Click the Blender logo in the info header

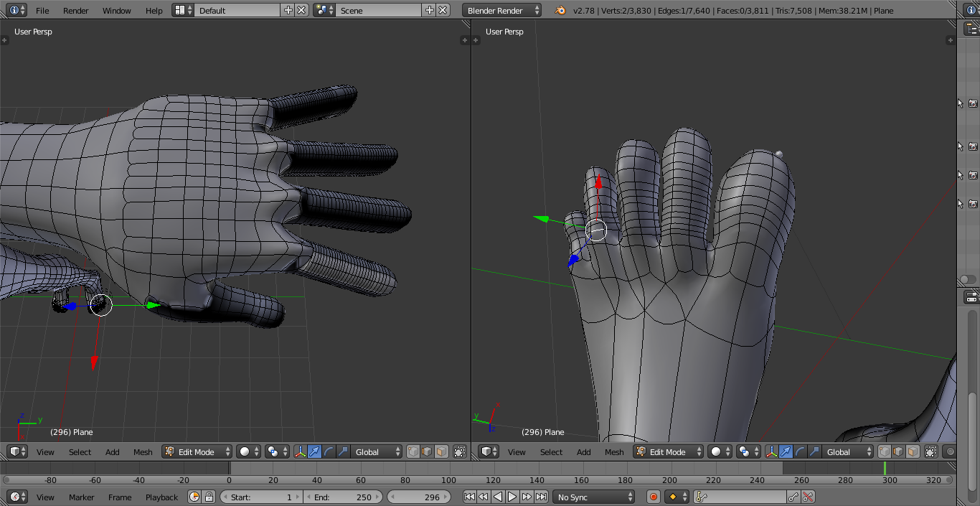pos(560,11)
